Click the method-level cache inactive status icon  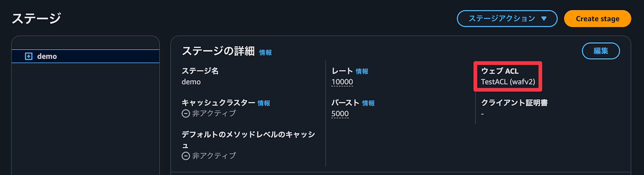(x=186, y=156)
